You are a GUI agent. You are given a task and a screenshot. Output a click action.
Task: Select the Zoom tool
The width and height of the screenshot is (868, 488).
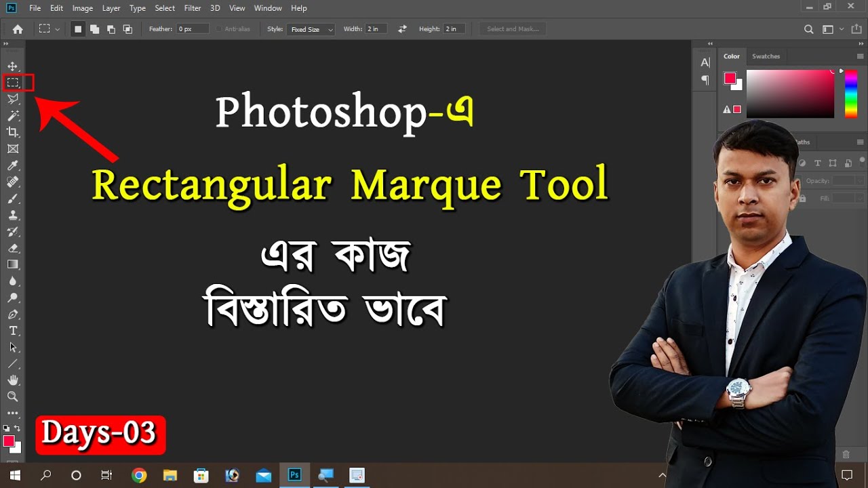point(13,396)
